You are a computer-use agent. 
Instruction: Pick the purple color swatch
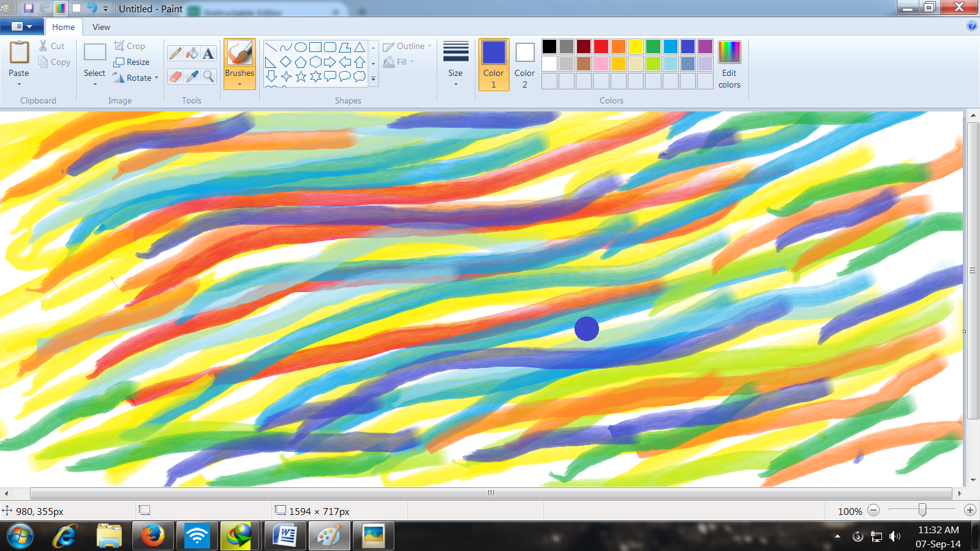point(705,47)
